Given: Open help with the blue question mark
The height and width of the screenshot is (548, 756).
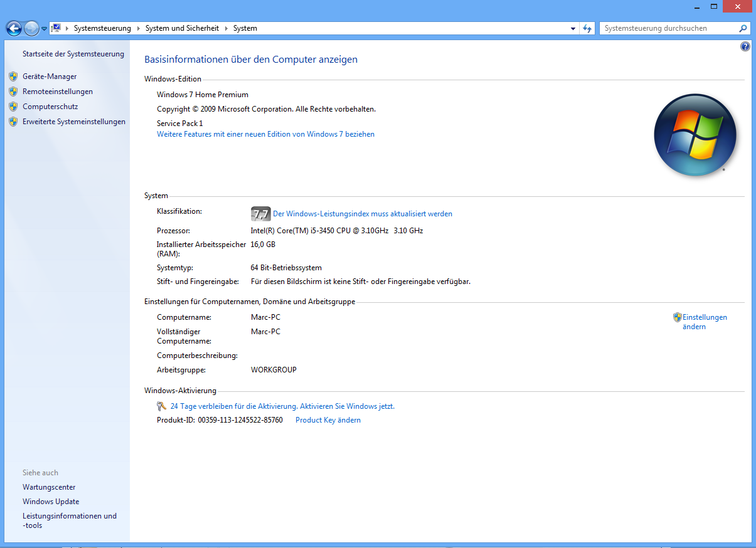Looking at the screenshot, I should click(745, 46).
